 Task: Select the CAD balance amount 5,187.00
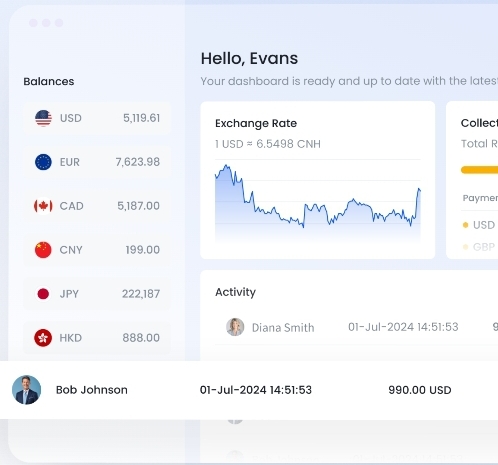pos(138,206)
